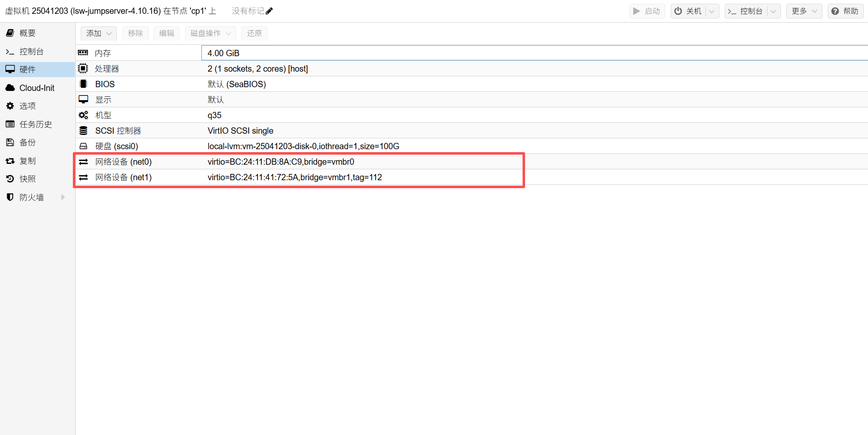
Task: Go to the 快照 snapshots tab
Action: (28, 179)
